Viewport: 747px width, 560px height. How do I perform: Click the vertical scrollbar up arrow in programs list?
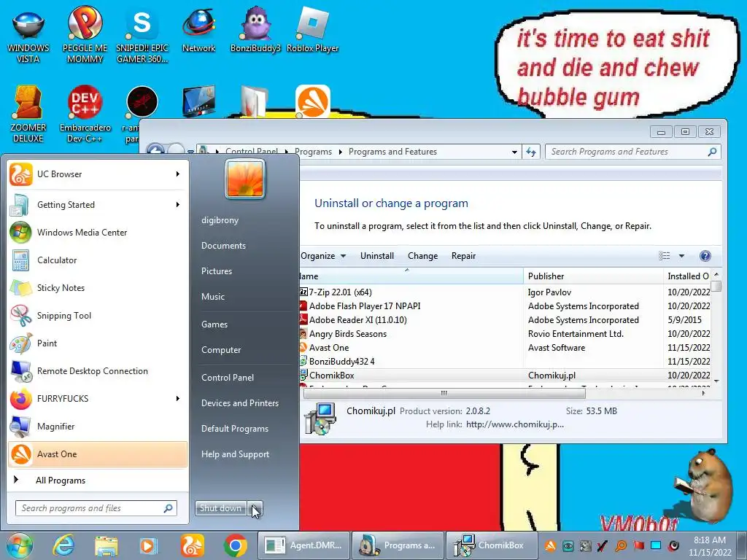pyautogui.click(x=716, y=275)
